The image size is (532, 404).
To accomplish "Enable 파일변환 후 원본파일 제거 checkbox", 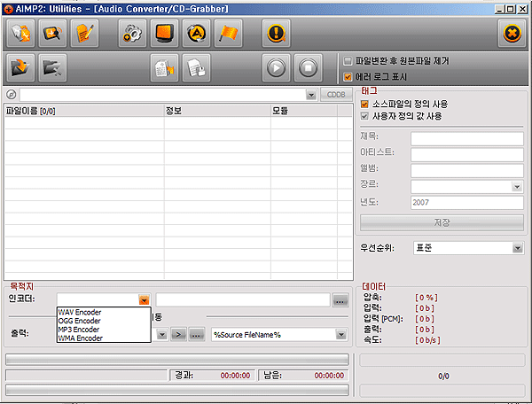I will click(348, 61).
